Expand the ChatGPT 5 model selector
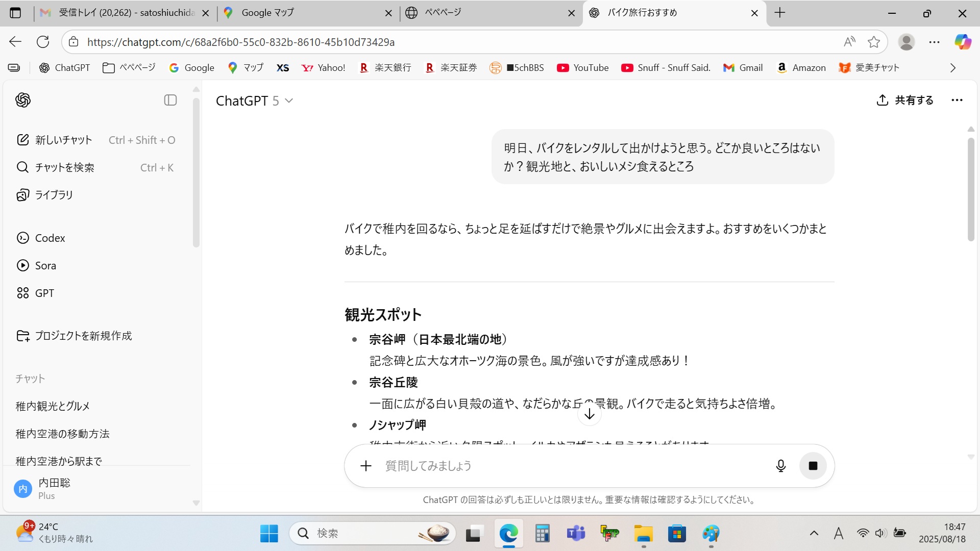Viewport: 980px width, 551px height. click(254, 101)
